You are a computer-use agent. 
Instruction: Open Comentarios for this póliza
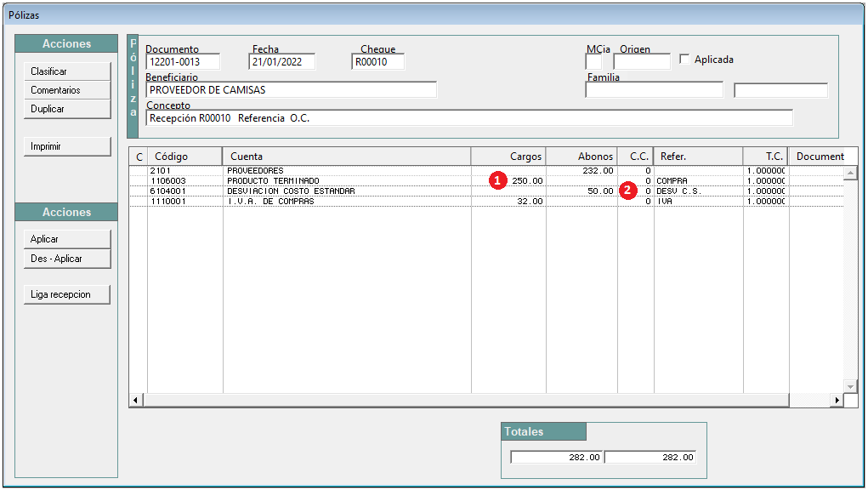(67, 90)
